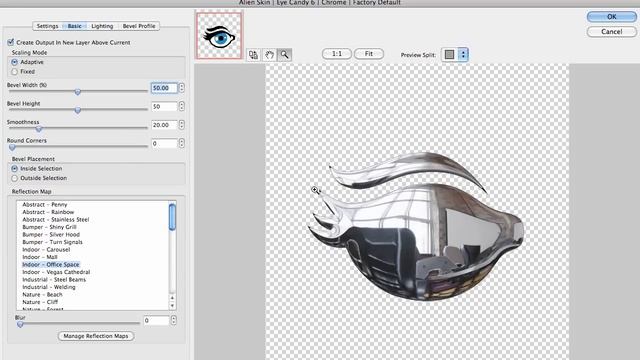Click the Smoothness stepper arrows
Screen dimensions: 640x360
(x=182, y=125)
